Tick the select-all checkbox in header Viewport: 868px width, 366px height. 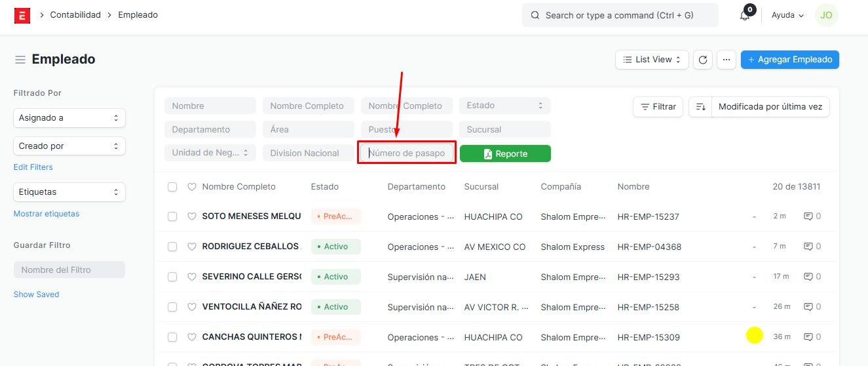pos(172,187)
